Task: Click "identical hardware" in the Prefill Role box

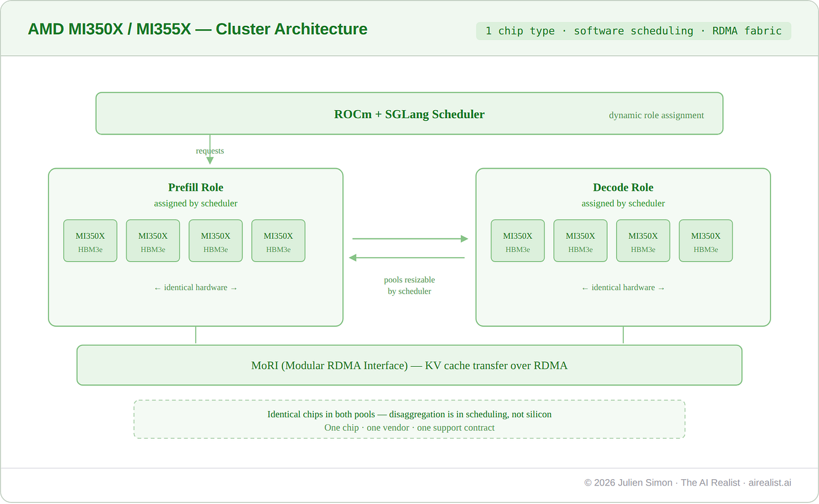Action: [196, 287]
